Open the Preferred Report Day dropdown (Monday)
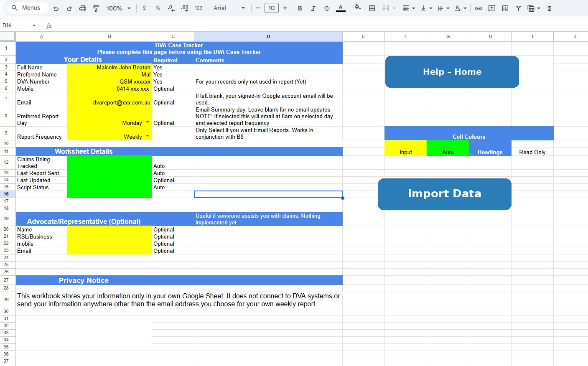This screenshot has height=366, width=588. pyautogui.click(x=148, y=122)
